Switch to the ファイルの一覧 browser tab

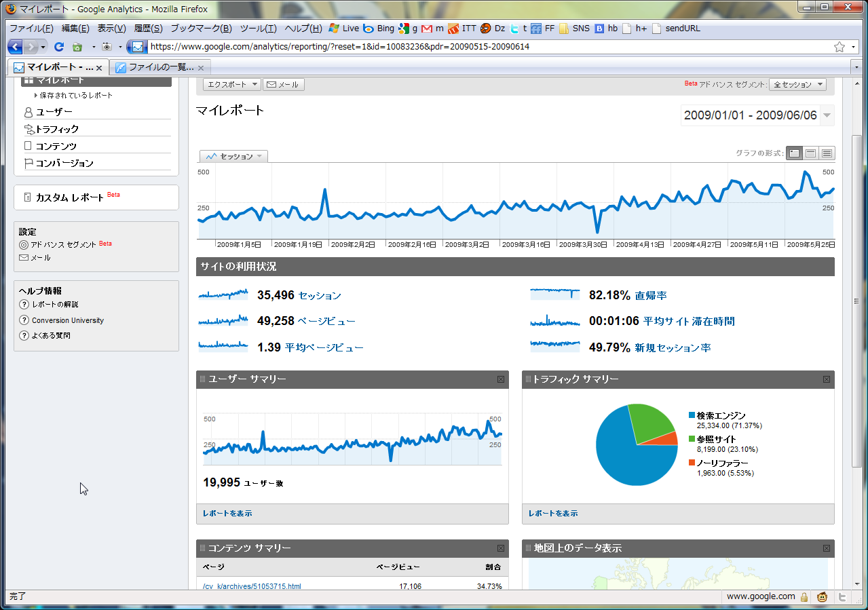(x=159, y=67)
